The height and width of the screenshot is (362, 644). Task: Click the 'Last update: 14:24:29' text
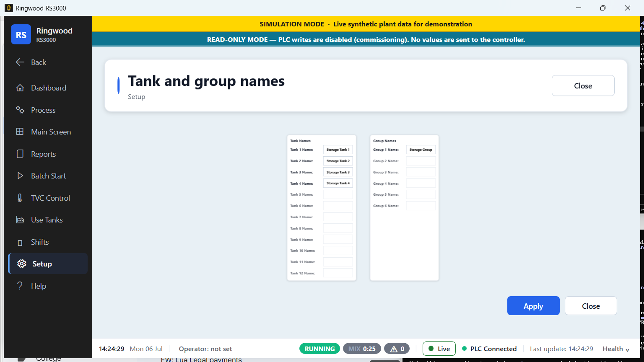pos(561,349)
